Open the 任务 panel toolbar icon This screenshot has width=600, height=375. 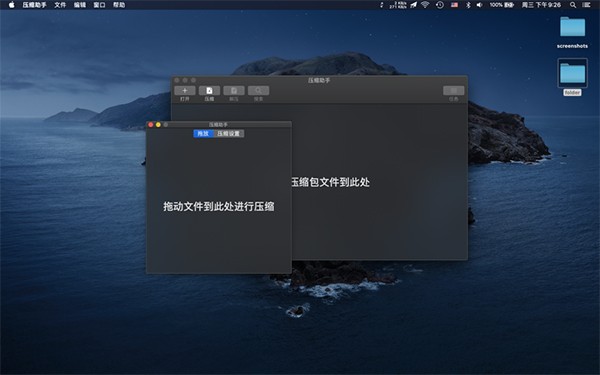pos(453,91)
